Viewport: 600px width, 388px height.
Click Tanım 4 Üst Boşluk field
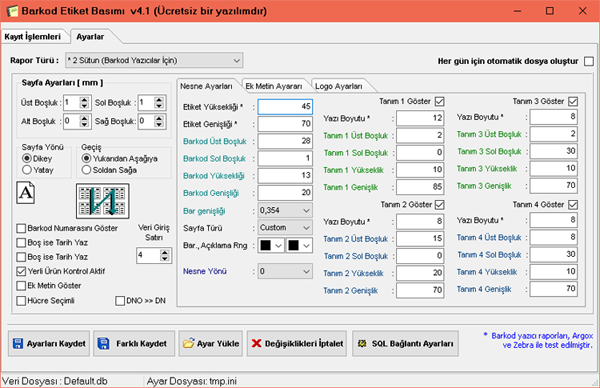pos(554,237)
